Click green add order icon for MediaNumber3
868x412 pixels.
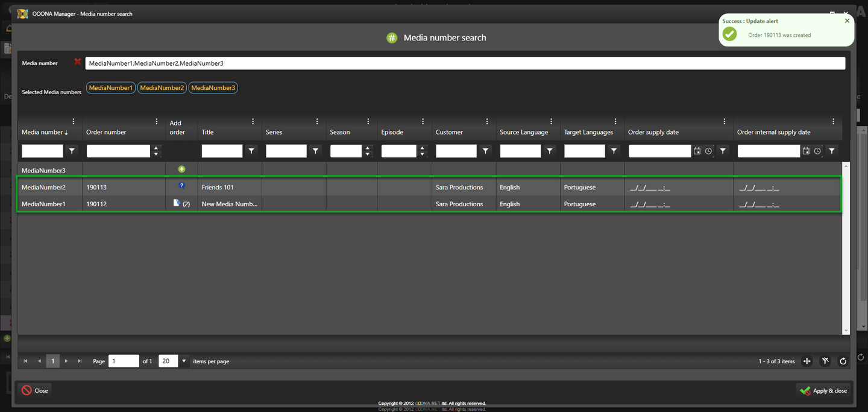point(181,170)
